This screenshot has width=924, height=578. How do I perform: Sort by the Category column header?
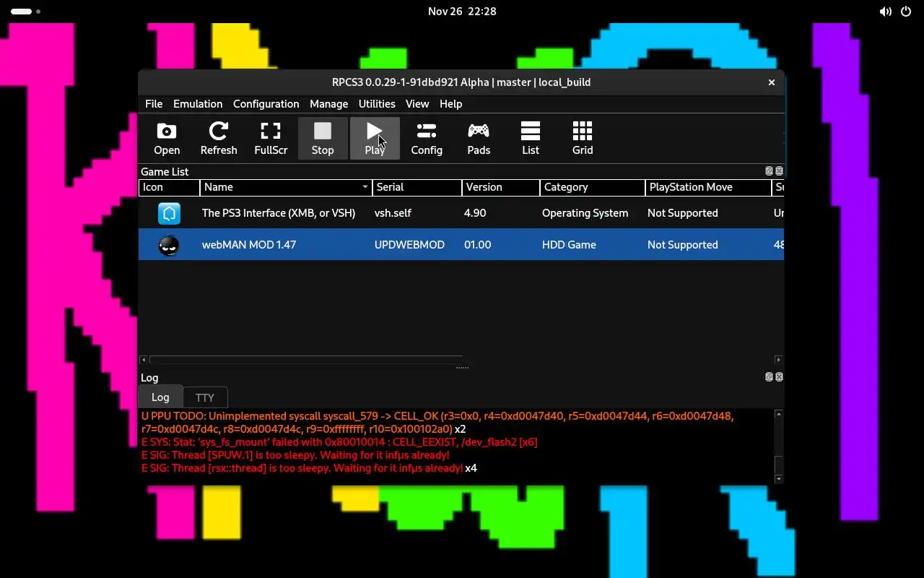593,187
